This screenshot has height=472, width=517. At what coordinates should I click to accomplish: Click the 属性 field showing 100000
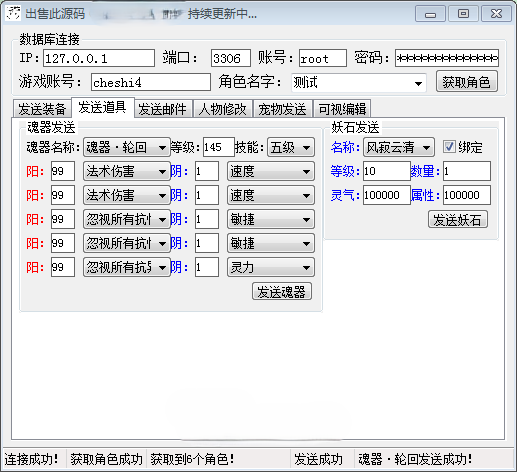tap(467, 195)
